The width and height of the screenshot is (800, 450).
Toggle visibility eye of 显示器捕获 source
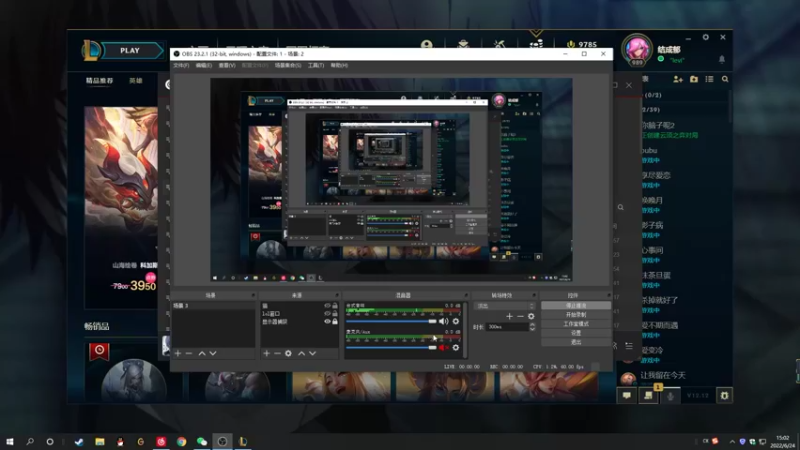327,321
